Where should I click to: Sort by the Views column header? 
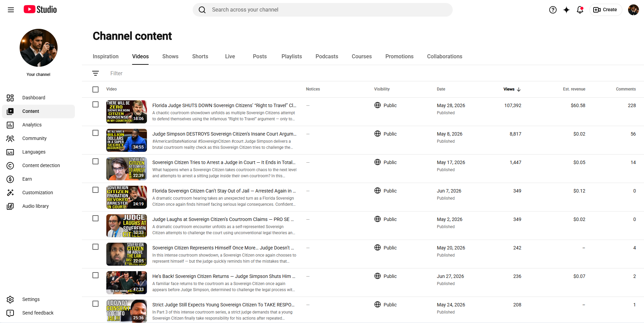click(x=509, y=89)
